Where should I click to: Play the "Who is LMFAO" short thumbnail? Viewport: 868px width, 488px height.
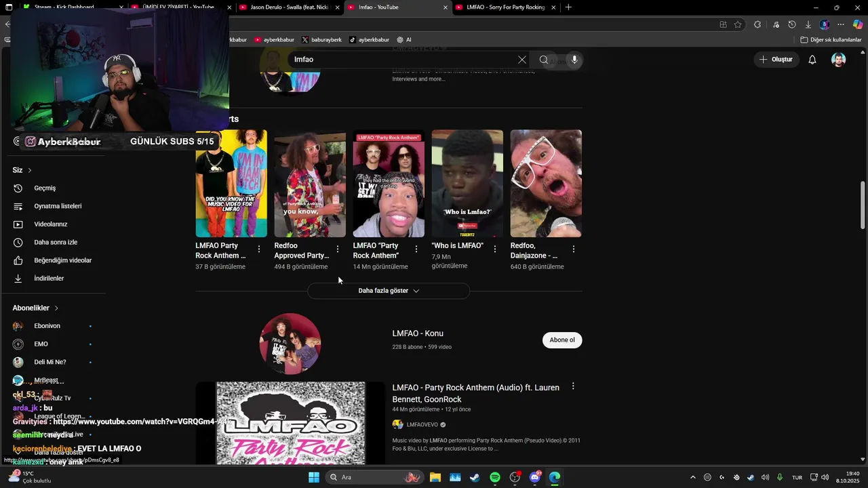[467, 183]
